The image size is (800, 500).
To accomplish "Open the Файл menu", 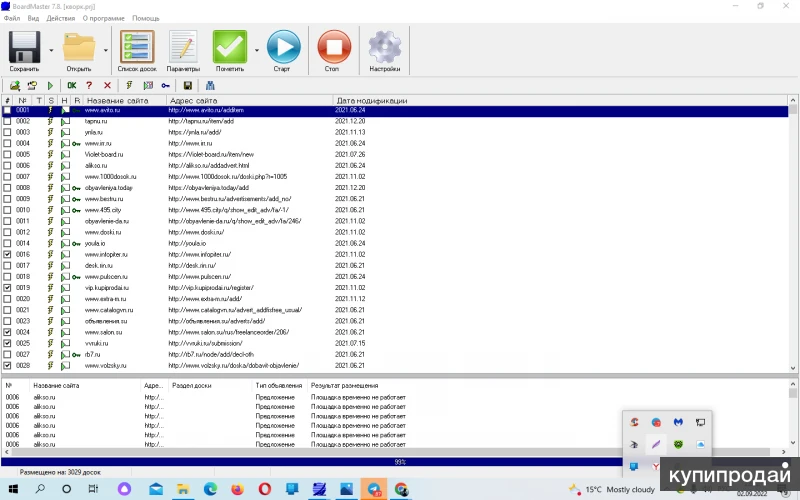I will pos(11,18).
